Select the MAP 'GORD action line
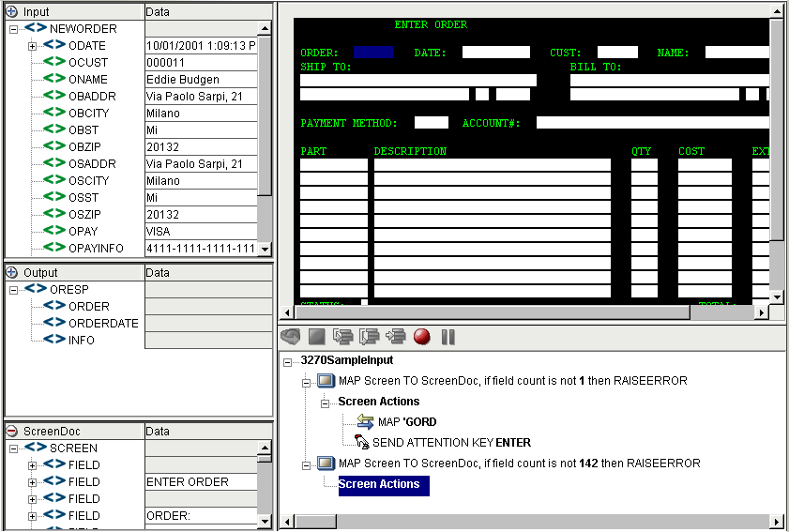The height and width of the screenshot is (532, 789). coord(407,422)
